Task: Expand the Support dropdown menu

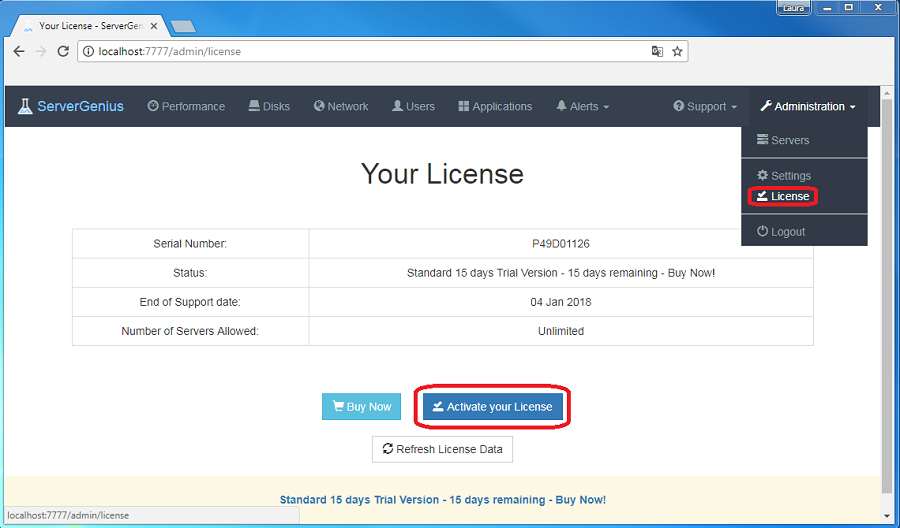Action: pyautogui.click(x=705, y=106)
